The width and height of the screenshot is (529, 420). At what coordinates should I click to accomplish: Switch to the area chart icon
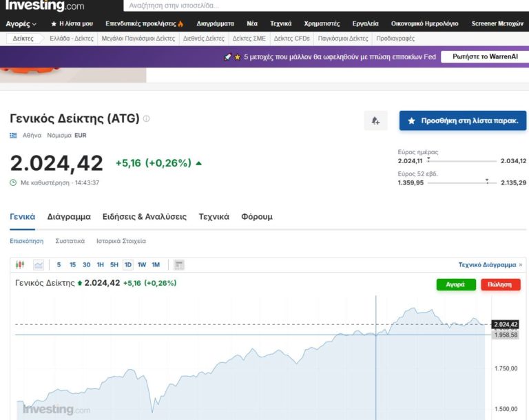38,264
